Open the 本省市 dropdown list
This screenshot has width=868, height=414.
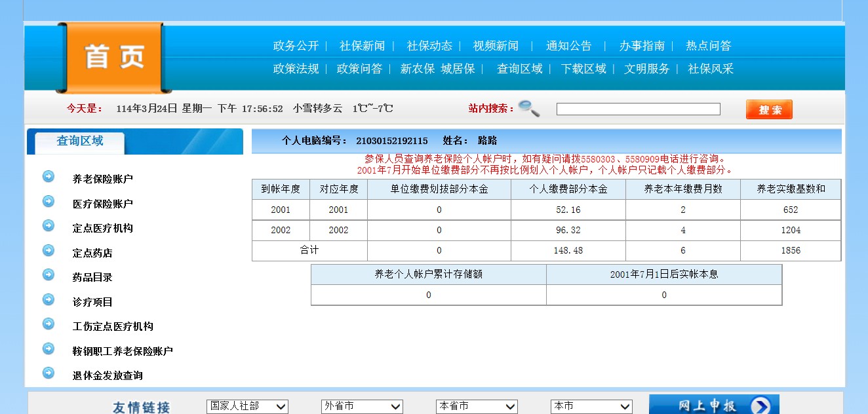pyautogui.click(x=477, y=407)
